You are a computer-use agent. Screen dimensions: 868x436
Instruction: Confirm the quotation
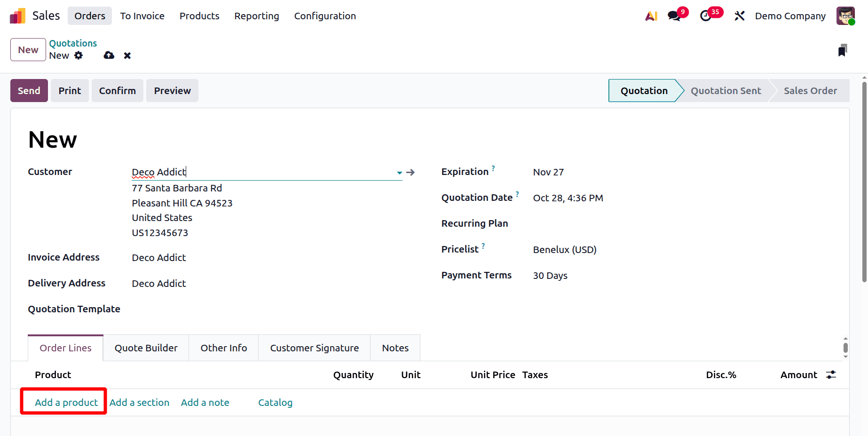pyautogui.click(x=117, y=90)
